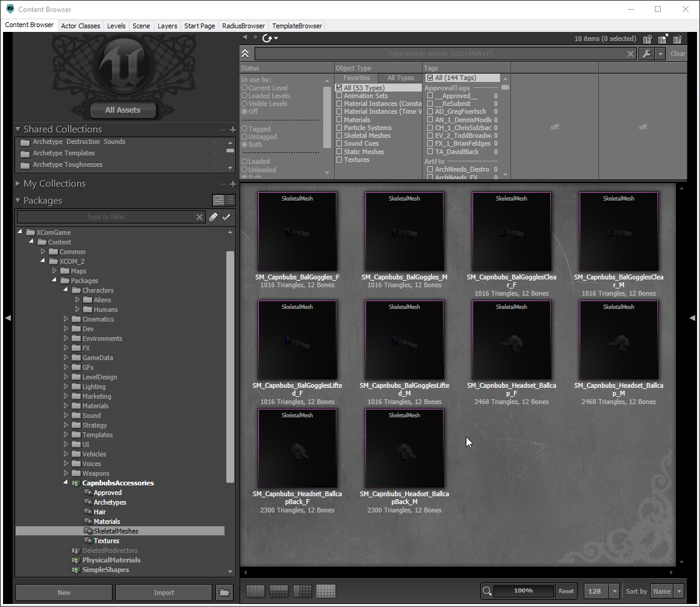Switch to Scene tab
Screen dimensions: 700x607
141,26
